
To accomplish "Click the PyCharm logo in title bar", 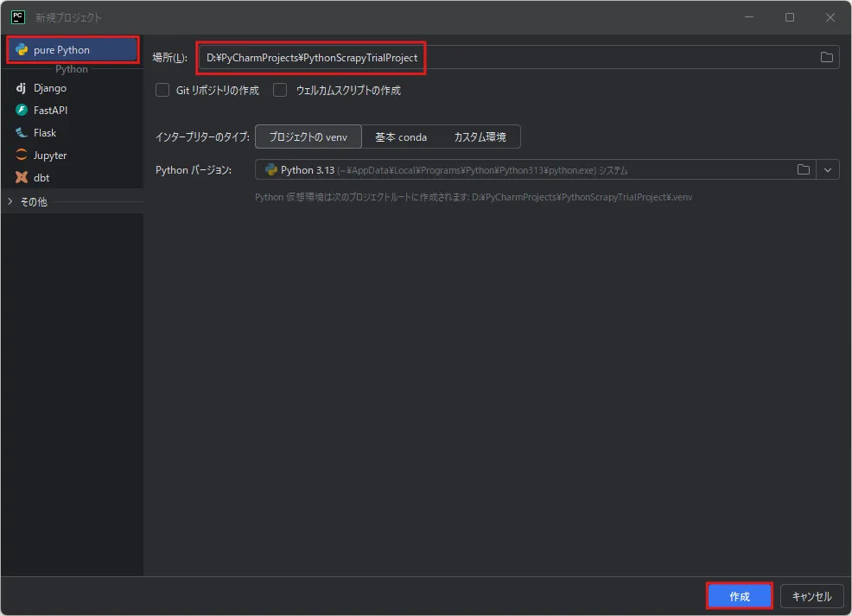I will tap(18, 17).
